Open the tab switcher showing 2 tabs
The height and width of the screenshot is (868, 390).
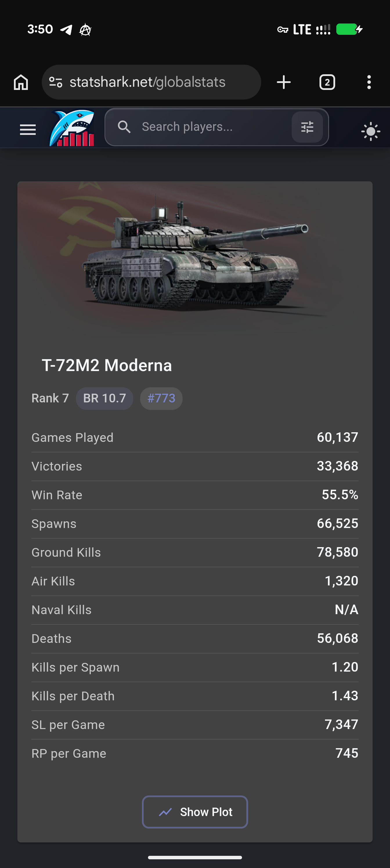pyautogui.click(x=327, y=82)
